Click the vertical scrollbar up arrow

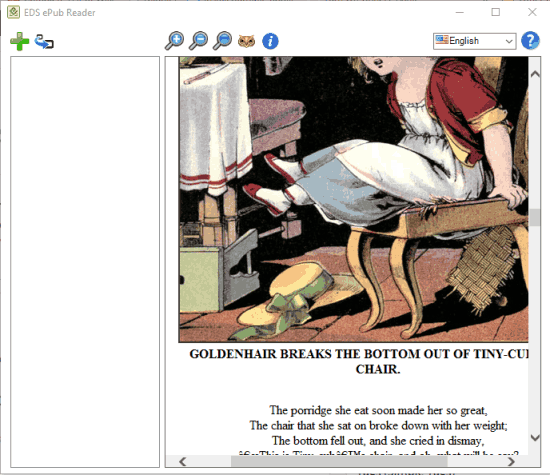click(535, 74)
